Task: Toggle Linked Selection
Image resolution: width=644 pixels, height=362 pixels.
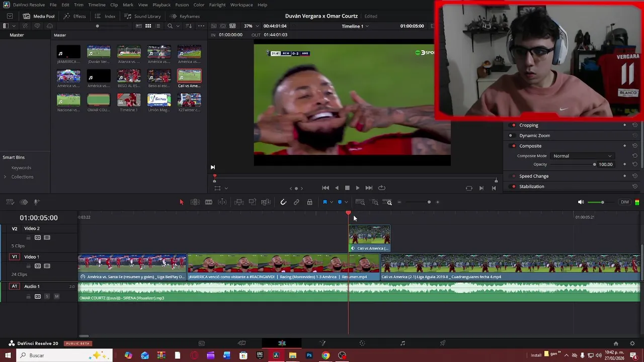Action: pos(296,202)
